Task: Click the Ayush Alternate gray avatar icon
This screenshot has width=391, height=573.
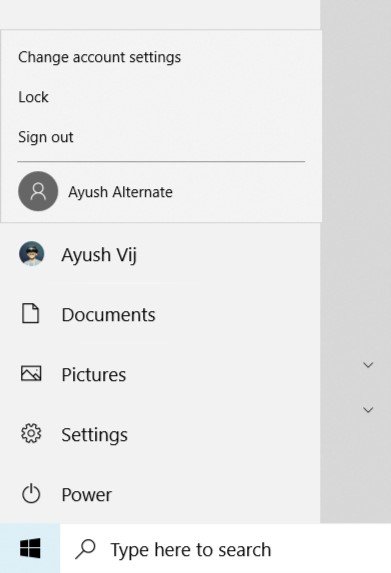Action: click(x=38, y=191)
